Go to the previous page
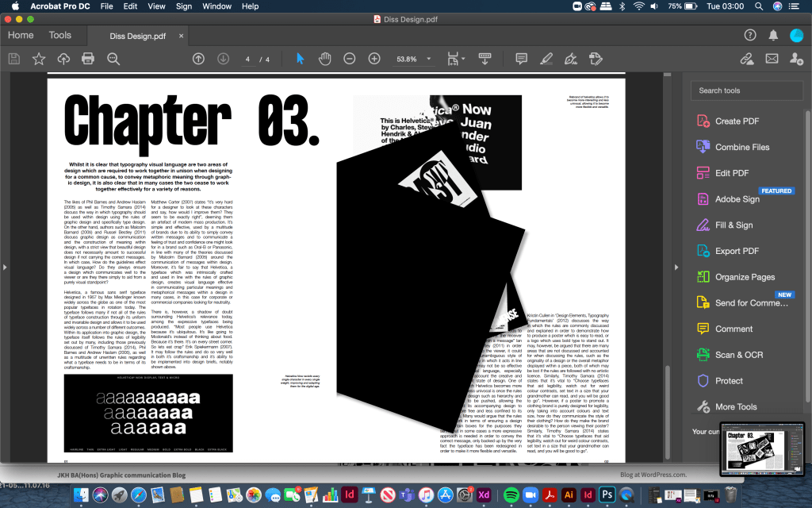Screen dimensions: 812x508 198,59
